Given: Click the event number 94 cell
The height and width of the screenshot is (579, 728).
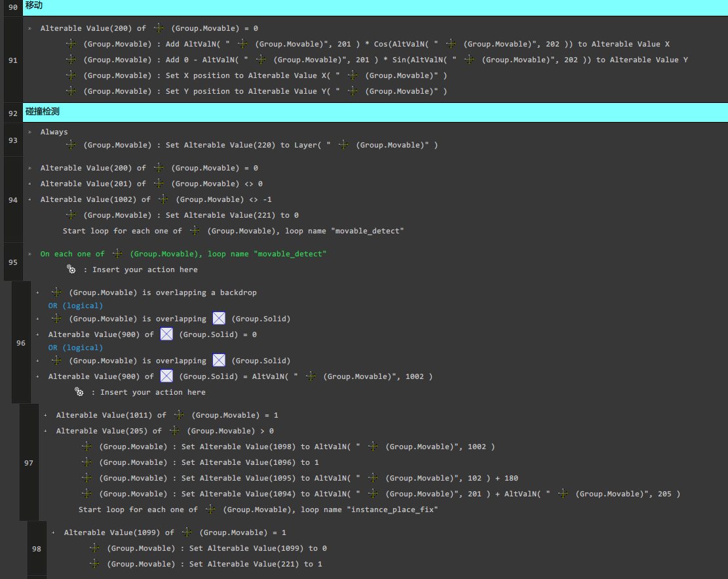Looking at the screenshot, I should tap(13, 200).
